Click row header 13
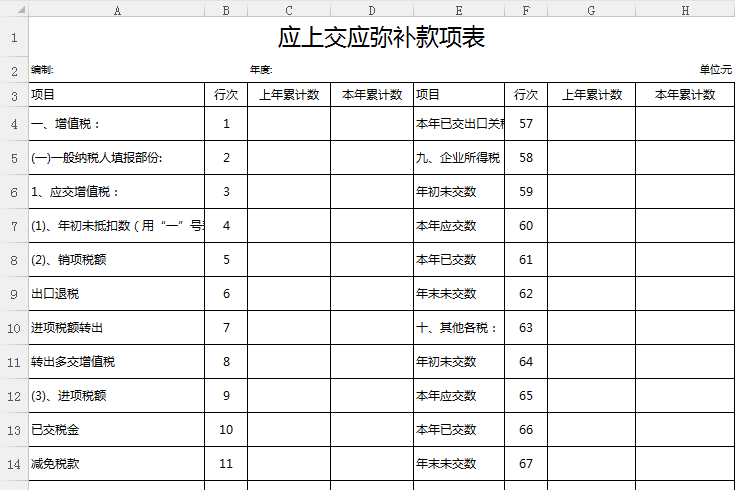The width and height of the screenshot is (735, 490). point(14,430)
